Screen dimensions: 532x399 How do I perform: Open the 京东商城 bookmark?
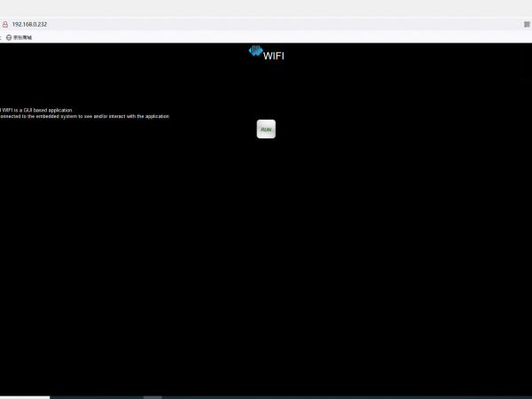click(22, 37)
